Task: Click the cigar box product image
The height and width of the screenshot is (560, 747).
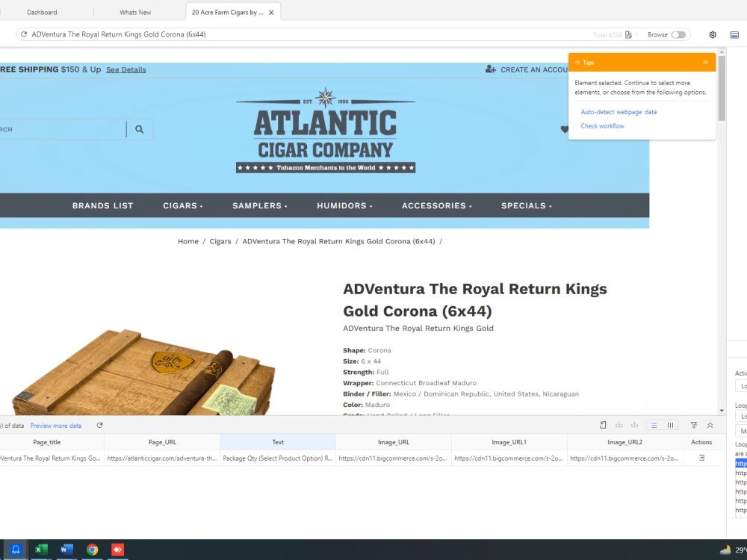Action: tap(143, 371)
